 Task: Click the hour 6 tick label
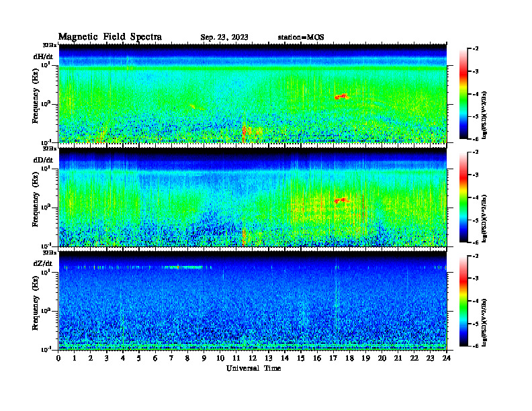[x=155, y=358]
